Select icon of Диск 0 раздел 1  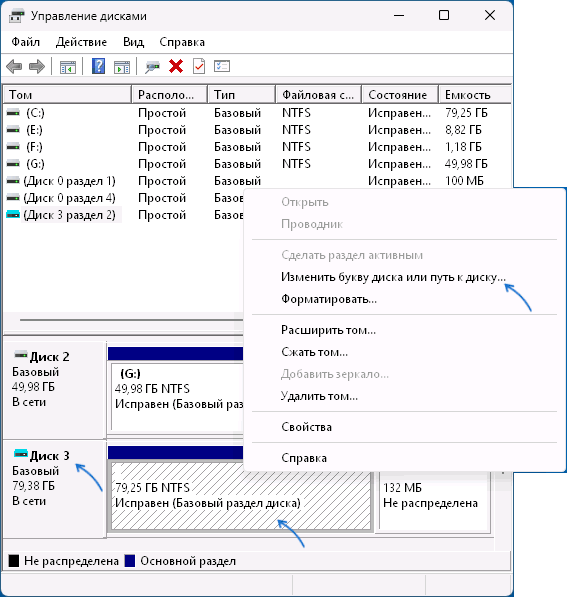[x=13, y=181]
